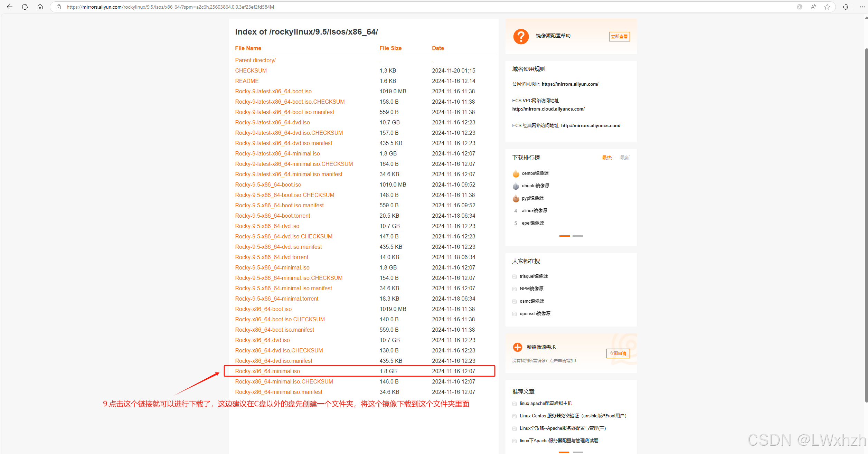Open browser extensions puzzle icon
The width and height of the screenshot is (868, 454).
coord(846,7)
